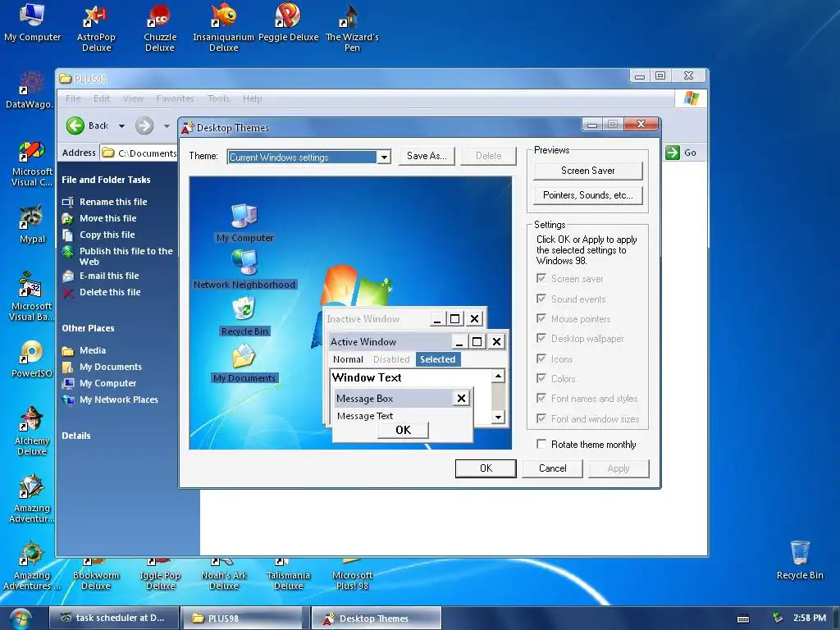Switch to PLUS98 taskbar button
Screen dimensions: 840x630
(246, 619)
